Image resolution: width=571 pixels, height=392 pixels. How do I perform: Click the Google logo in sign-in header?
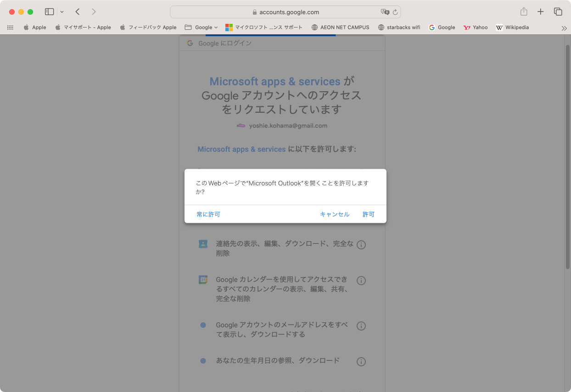[x=190, y=43]
